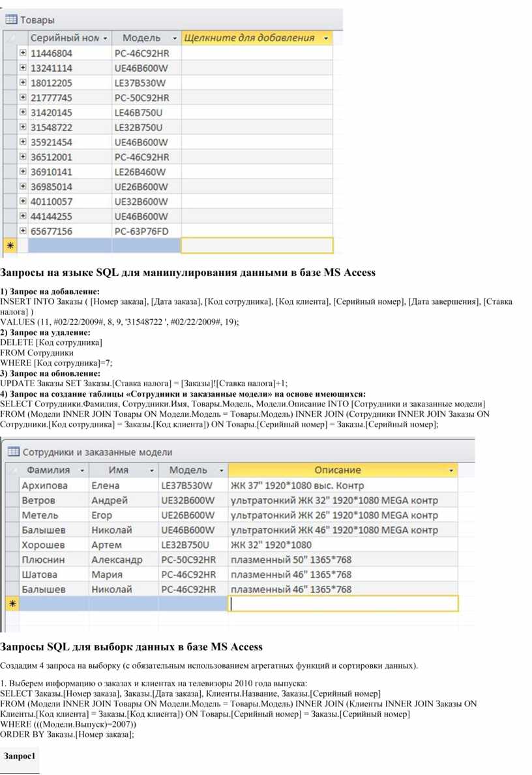Click the empty serial number cell in new row
The width and height of the screenshot is (532, 775).
coord(70,245)
